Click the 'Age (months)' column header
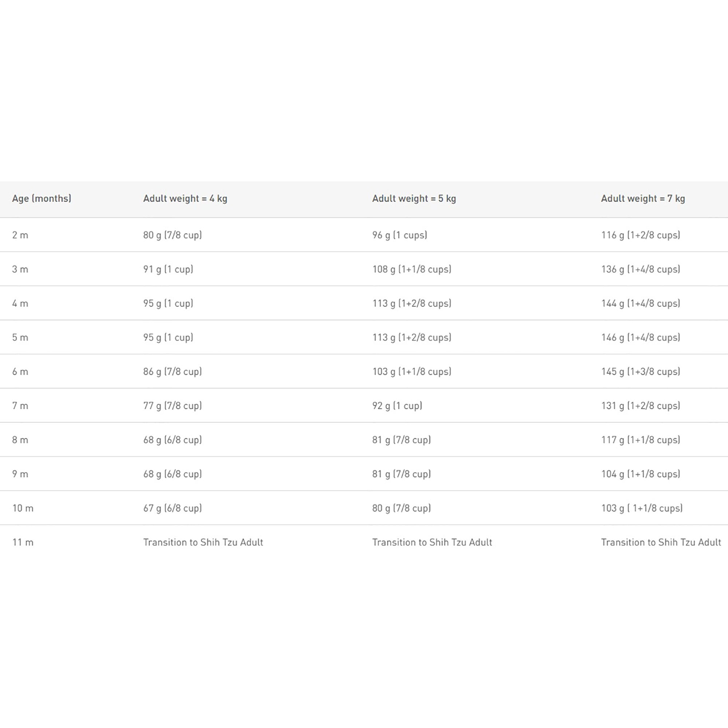The height and width of the screenshot is (728, 728). point(41,199)
